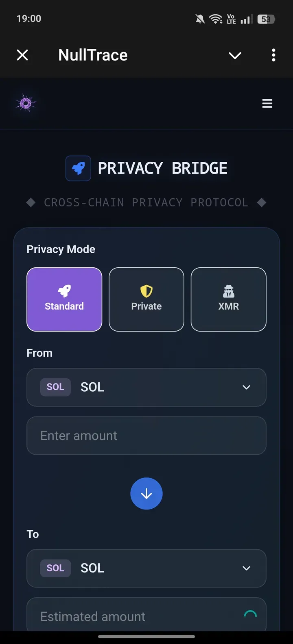The image size is (293, 644).
Task: Open the three-dot overflow menu
Action: point(273,55)
